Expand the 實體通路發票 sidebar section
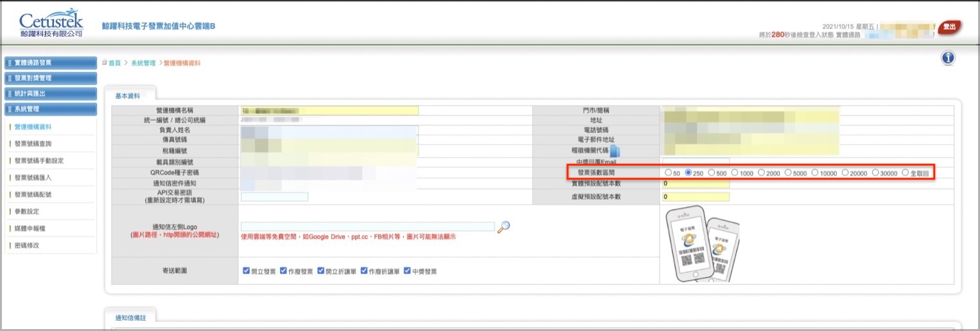This screenshot has width=980, height=331. pos(50,63)
